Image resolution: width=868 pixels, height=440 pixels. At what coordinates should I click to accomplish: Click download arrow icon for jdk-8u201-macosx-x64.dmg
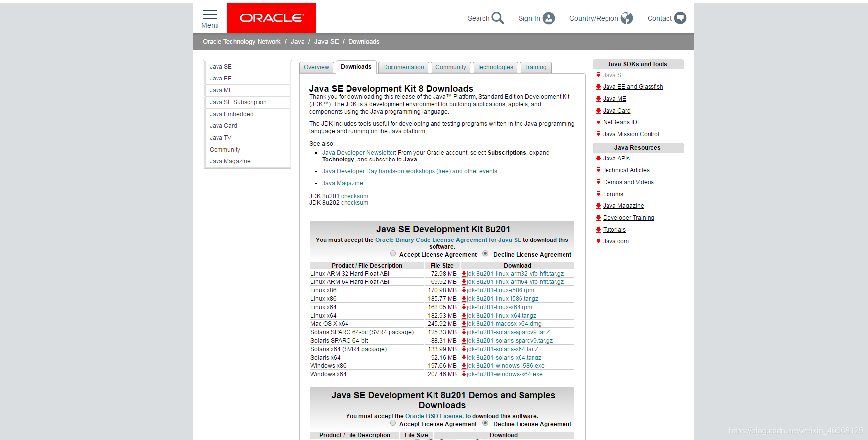click(464, 324)
